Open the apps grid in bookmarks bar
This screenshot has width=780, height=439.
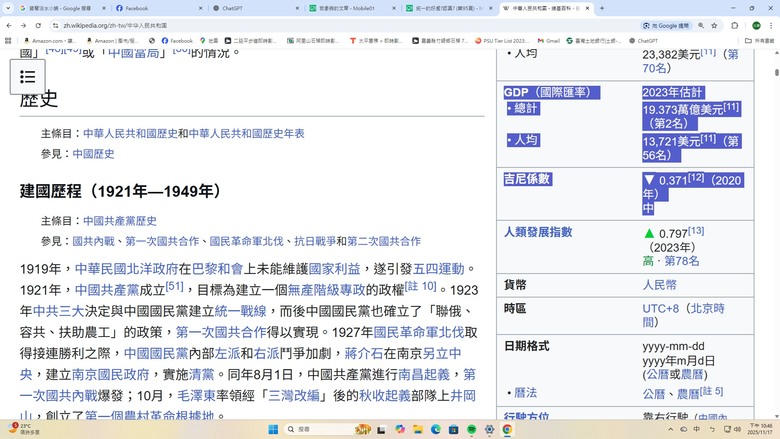point(8,41)
